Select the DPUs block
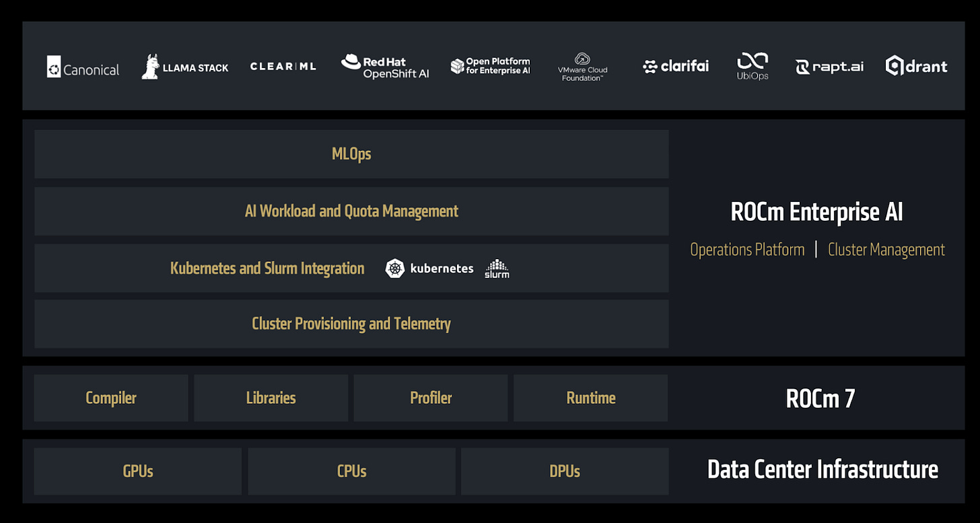 [565, 471]
